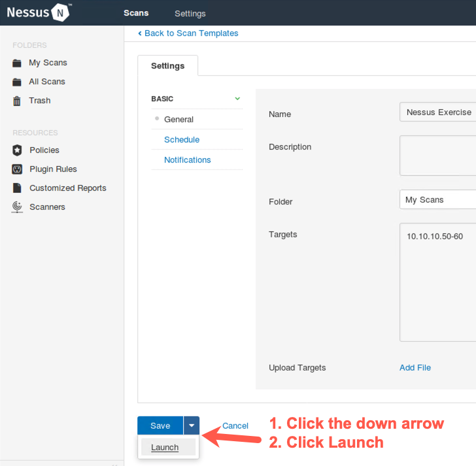Open the Save button dropdown arrow

pyautogui.click(x=192, y=425)
